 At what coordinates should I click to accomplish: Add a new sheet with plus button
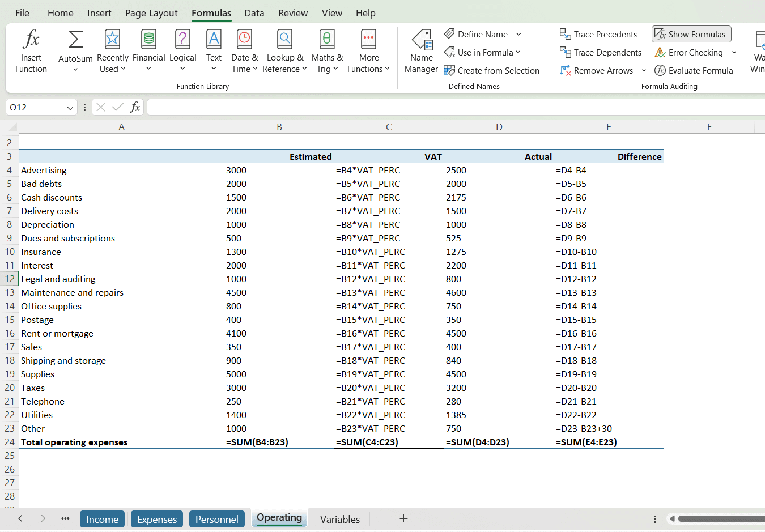[x=403, y=518]
